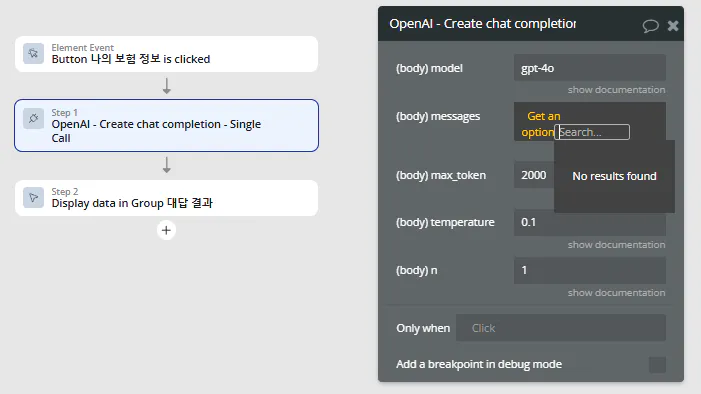
Task: Click the 'Get an option' expression
Action: click(541, 124)
